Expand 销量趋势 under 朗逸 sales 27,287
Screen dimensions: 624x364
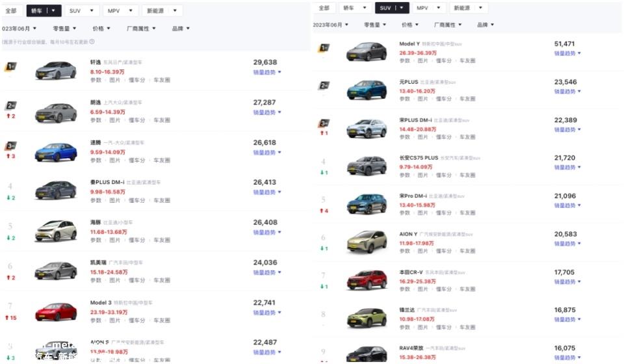(x=267, y=112)
